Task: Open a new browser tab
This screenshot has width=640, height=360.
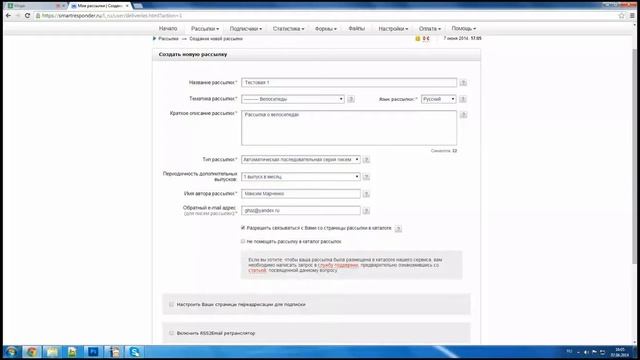Action: (138, 6)
